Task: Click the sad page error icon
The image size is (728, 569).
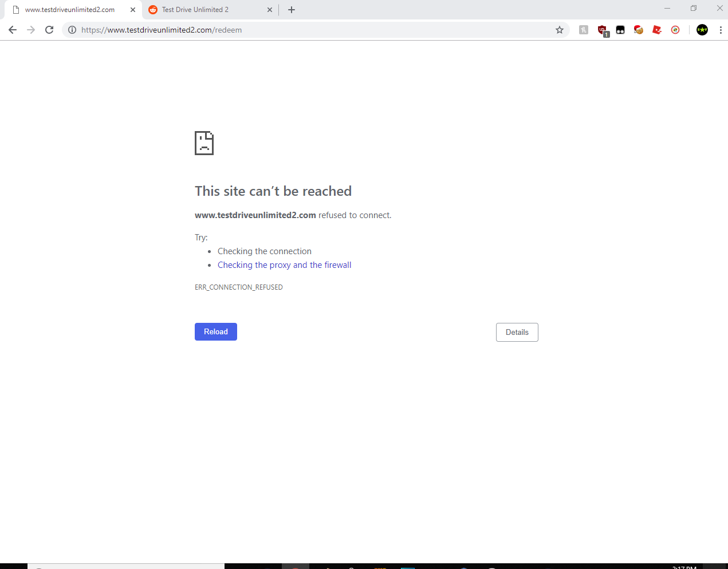Action: point(204,143)
